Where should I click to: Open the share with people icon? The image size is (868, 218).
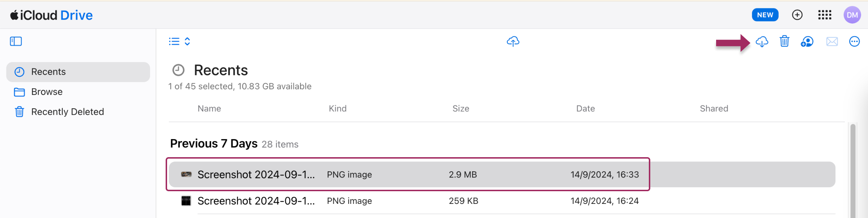807,42
